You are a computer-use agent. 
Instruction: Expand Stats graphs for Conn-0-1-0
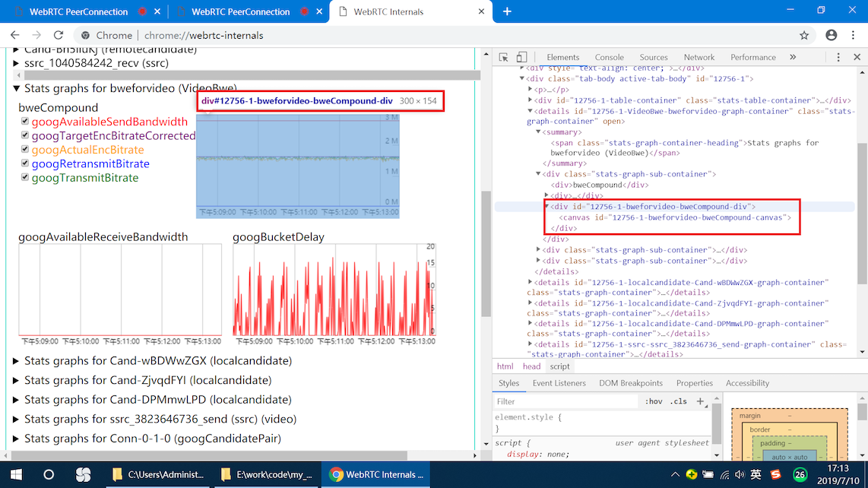pos(17,439)
